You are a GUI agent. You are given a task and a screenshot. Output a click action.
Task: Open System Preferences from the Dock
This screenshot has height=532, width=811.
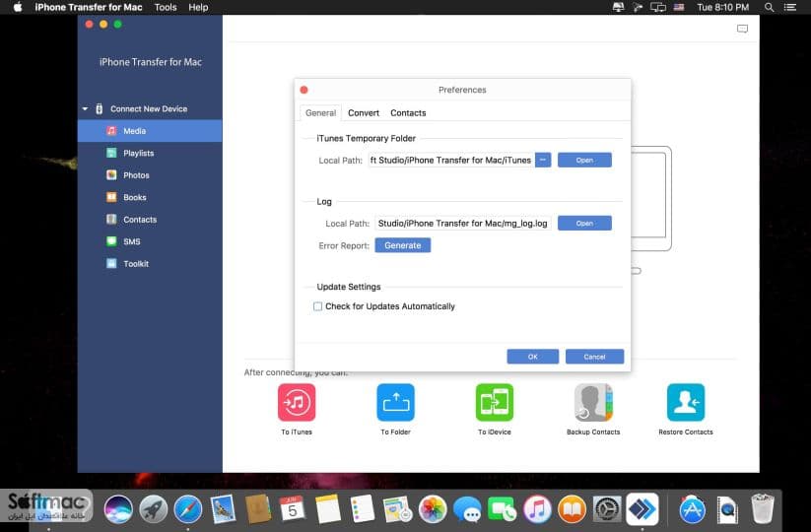click(x=607, y=509)
